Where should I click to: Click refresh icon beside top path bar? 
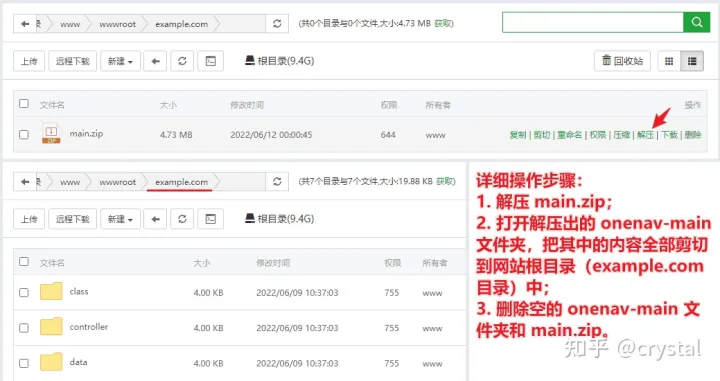[277, 23]
